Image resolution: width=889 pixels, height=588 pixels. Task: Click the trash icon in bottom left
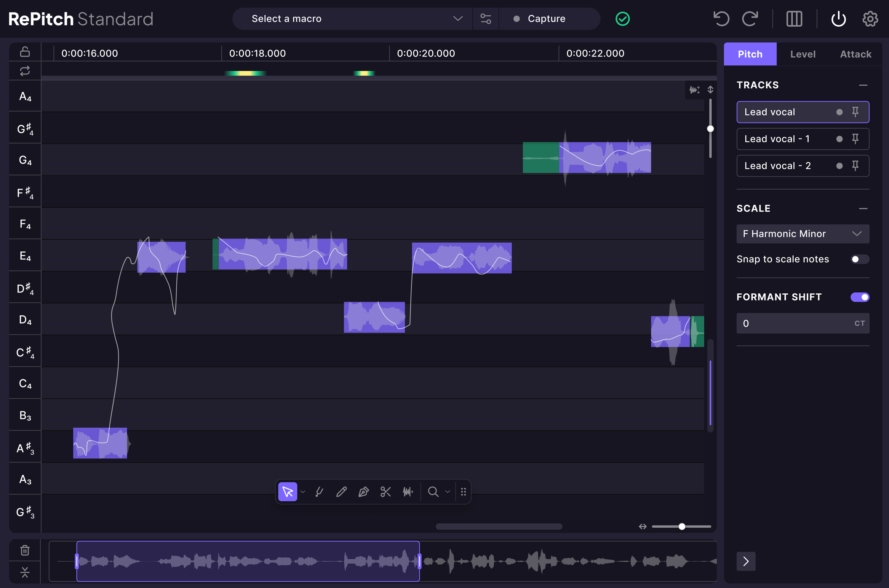point(24,550)
